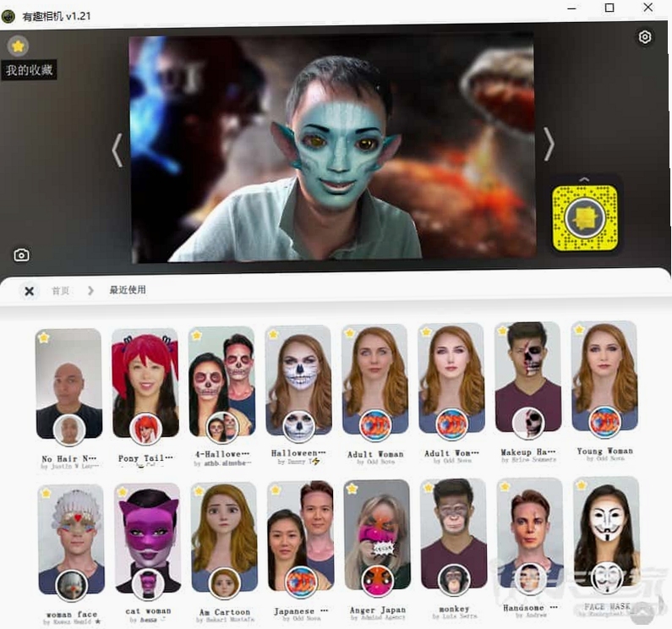Choose the cat woman purple mask lens
672x629 pixels.
click(148, 538)
